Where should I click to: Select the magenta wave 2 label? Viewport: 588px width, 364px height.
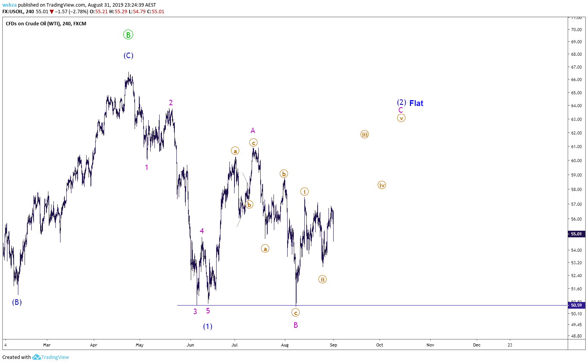171,102
